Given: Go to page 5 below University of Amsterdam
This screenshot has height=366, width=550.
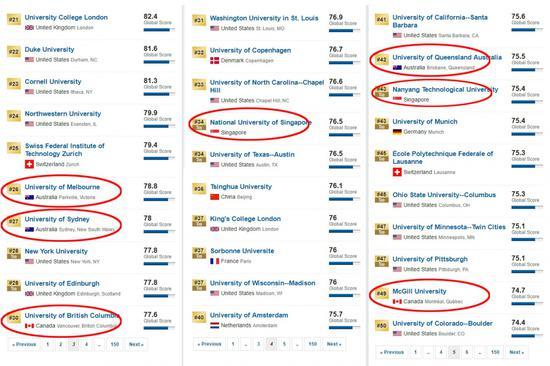Looking at the screenshot, I should [284, 344].
